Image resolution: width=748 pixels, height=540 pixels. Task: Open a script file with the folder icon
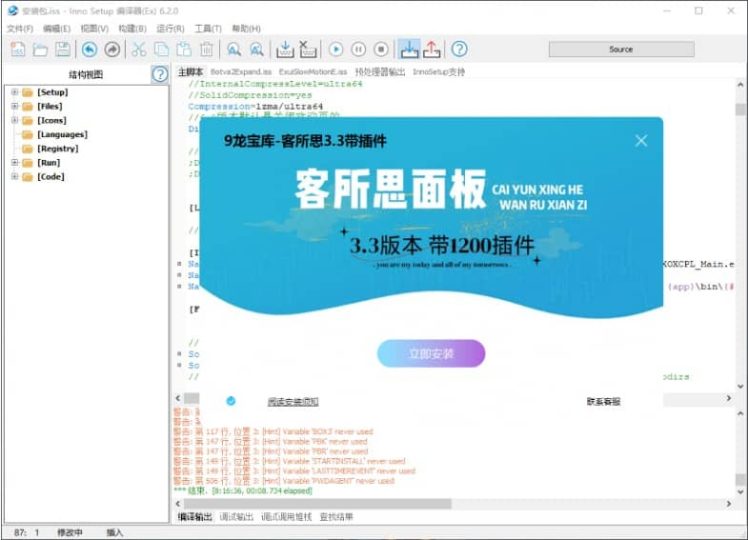41,49
